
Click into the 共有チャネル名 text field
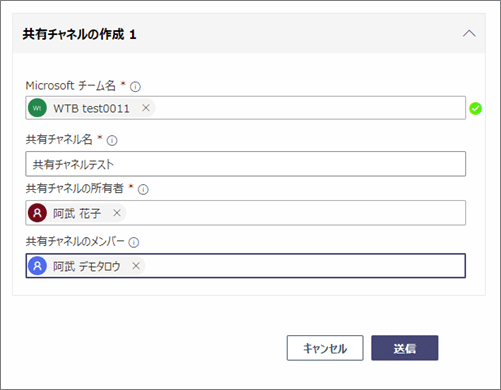[246, 164]
